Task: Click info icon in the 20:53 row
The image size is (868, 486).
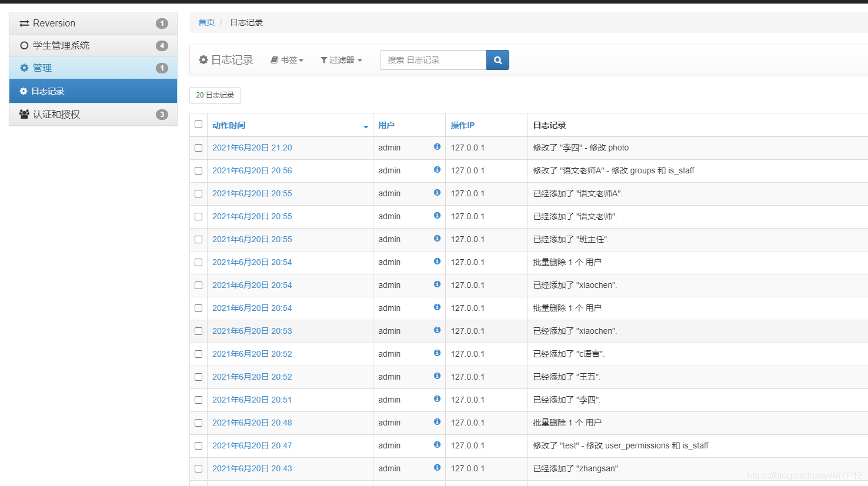Action: coord(437,330)
